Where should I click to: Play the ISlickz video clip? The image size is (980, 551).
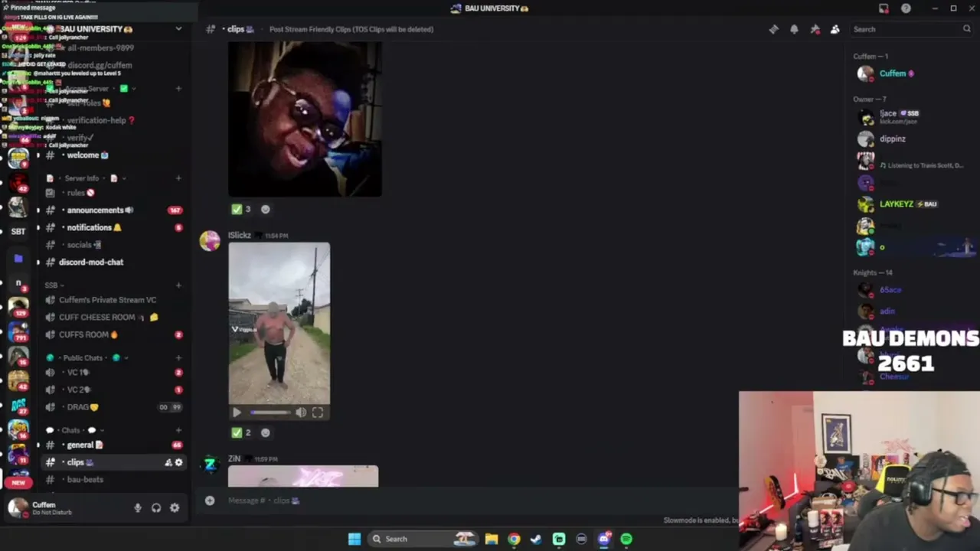tap(237, 412)
